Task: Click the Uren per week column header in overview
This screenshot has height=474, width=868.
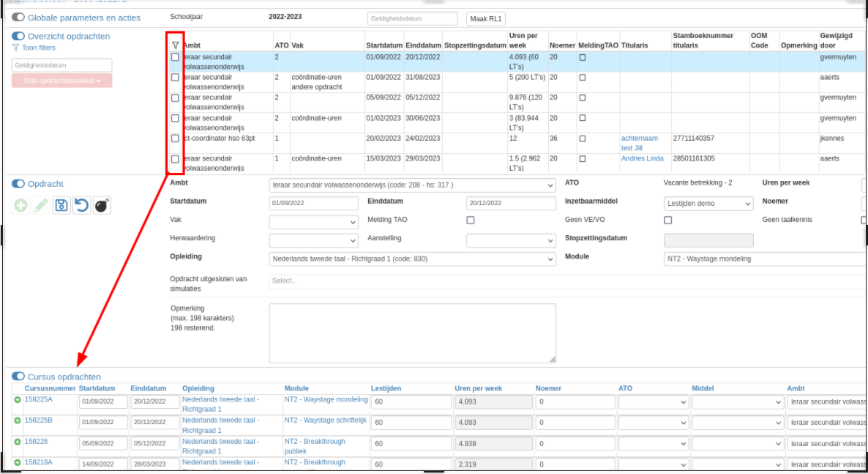Action: pos(523,40)
